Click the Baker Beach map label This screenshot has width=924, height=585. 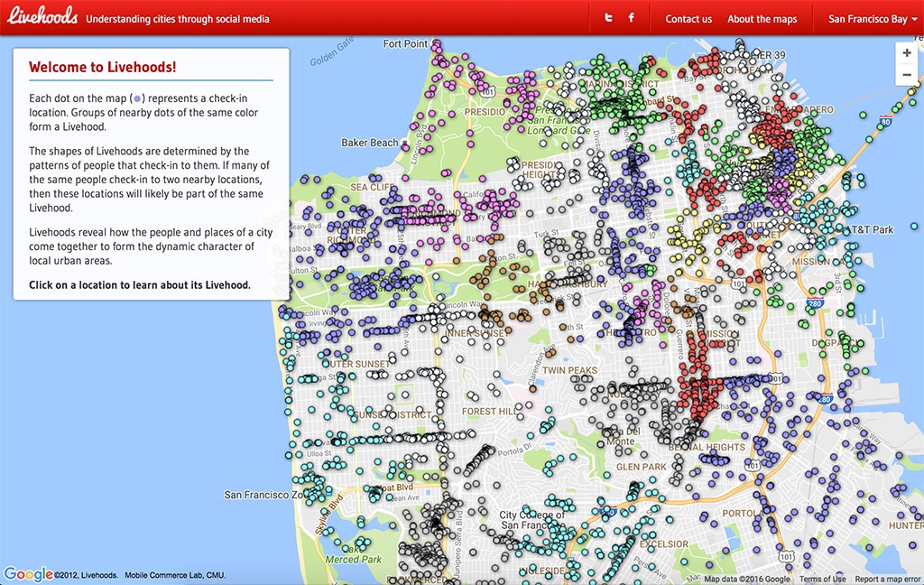pyautogui.click(x=369, y=143)
